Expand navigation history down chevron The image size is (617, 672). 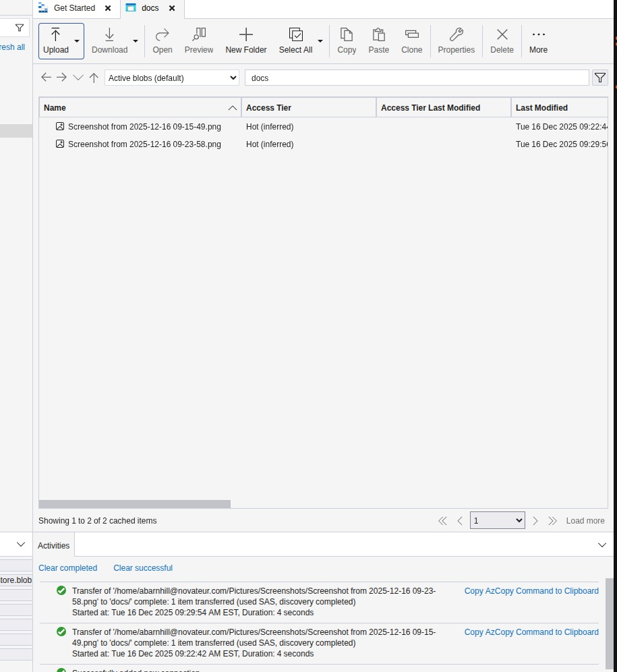[x=78, y=78]
